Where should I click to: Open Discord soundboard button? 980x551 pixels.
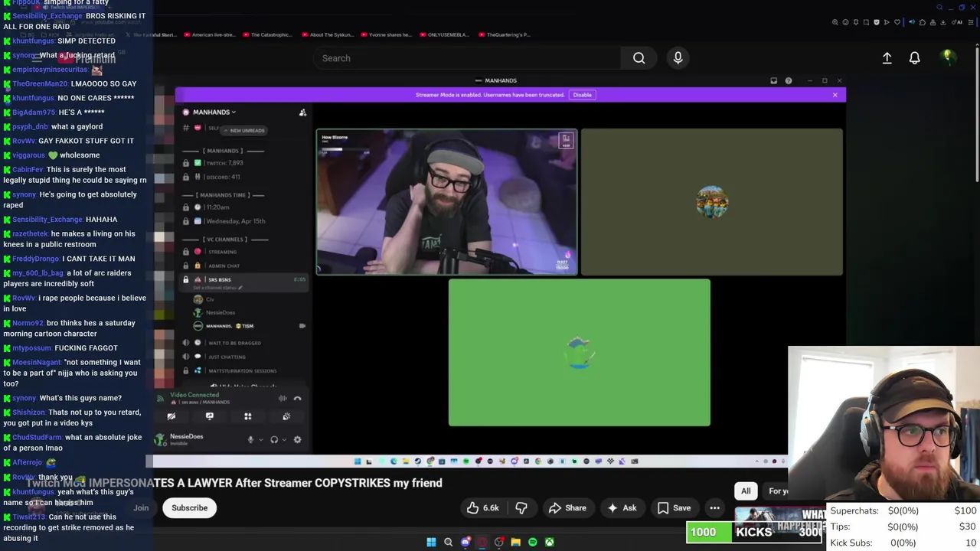point(286,416)
